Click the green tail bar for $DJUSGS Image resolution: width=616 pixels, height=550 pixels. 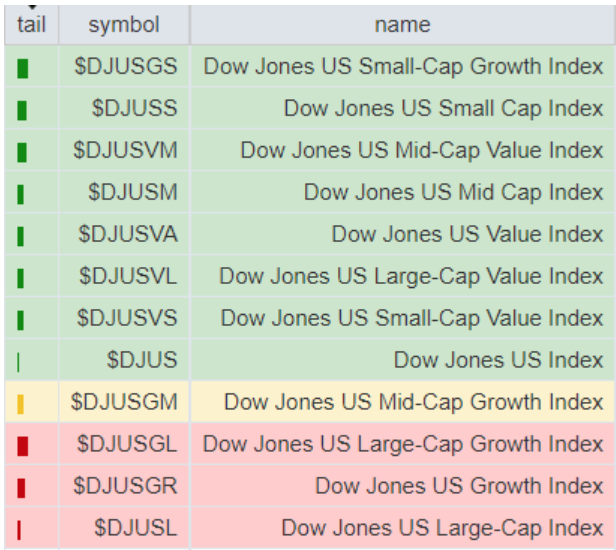tap(23, 69)
